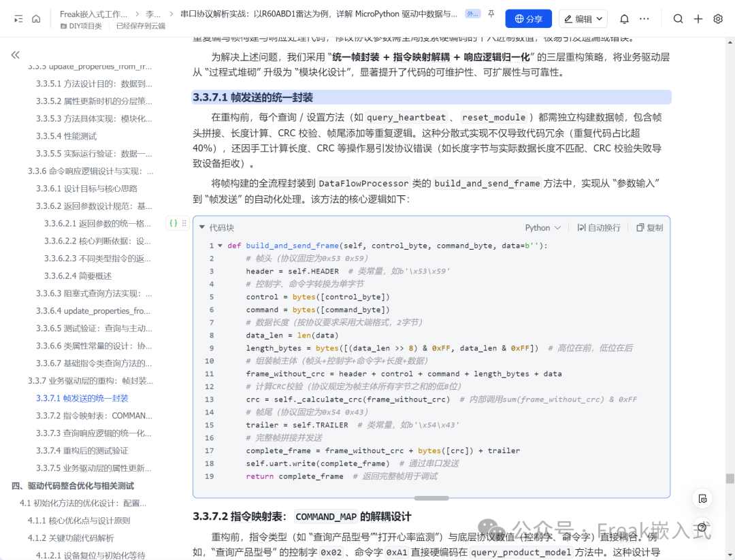
Task: Jump to 3.3.6.2.2 核心判断依据
Action: [x=97, y=242]
